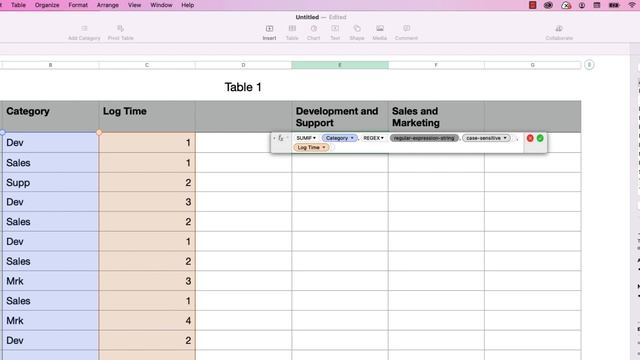Click the document title Untitled

[x=307, y=17]
